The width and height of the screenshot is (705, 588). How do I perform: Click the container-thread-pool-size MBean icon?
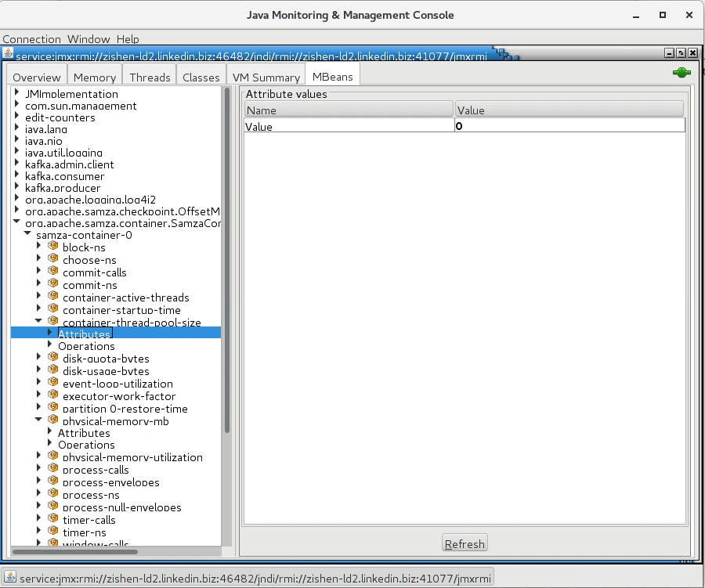[53, 320]
